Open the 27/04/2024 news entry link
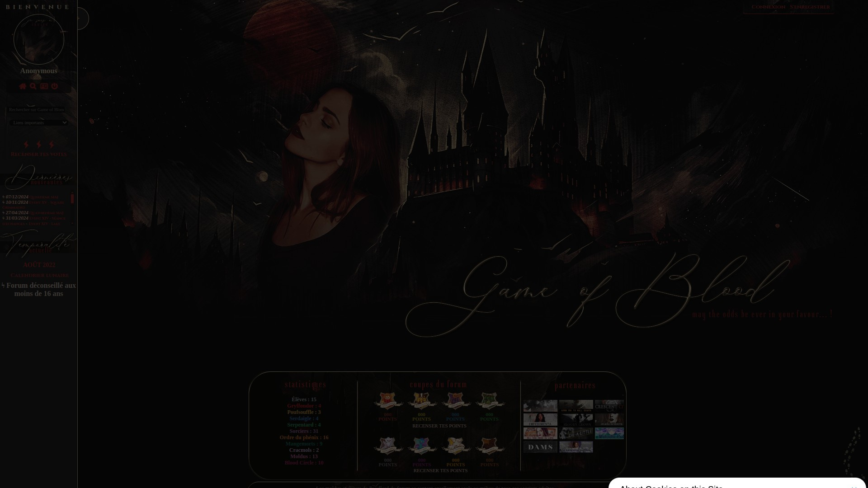The width and height of the screenshot is (868, 488). point(47,213)
